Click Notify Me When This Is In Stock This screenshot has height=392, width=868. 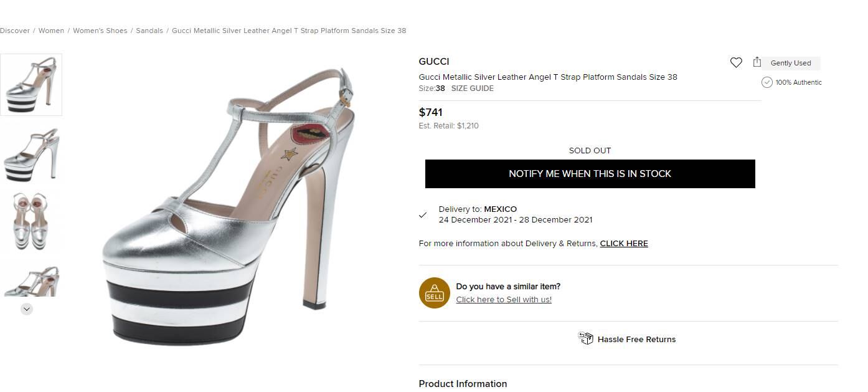pos(590,174)
